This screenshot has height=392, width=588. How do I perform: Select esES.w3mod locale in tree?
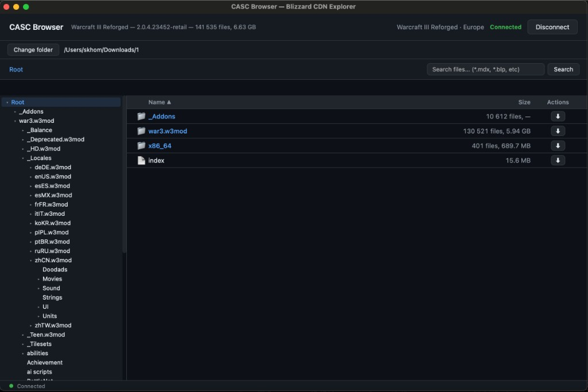tap(52, 186)
